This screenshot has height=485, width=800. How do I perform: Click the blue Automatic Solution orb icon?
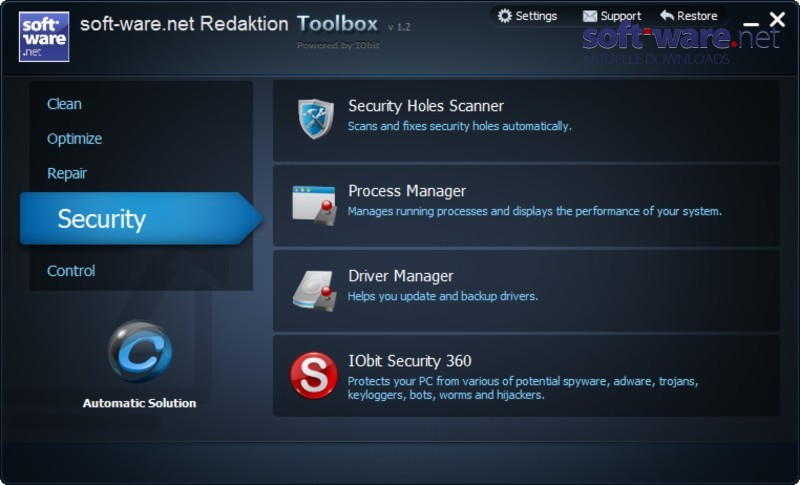140,351
